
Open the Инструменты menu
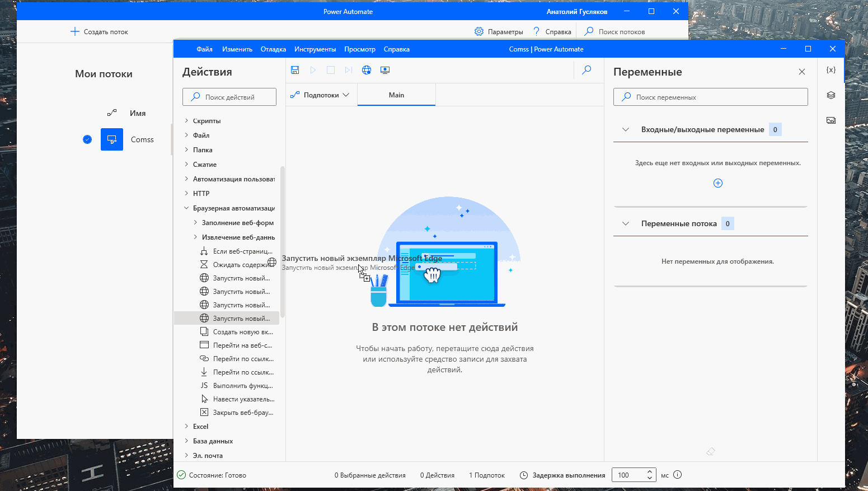tap(315, 49)
